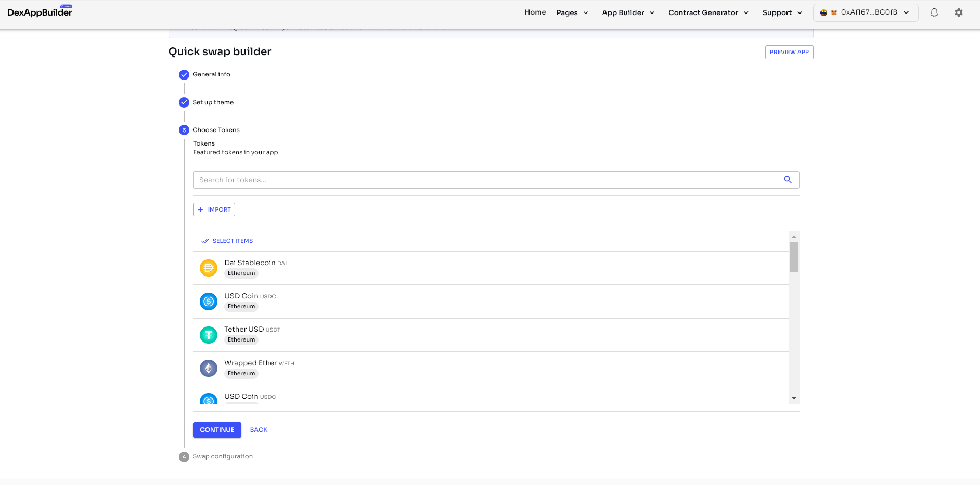Expand the Pages dropdown menu

[572, 12]
